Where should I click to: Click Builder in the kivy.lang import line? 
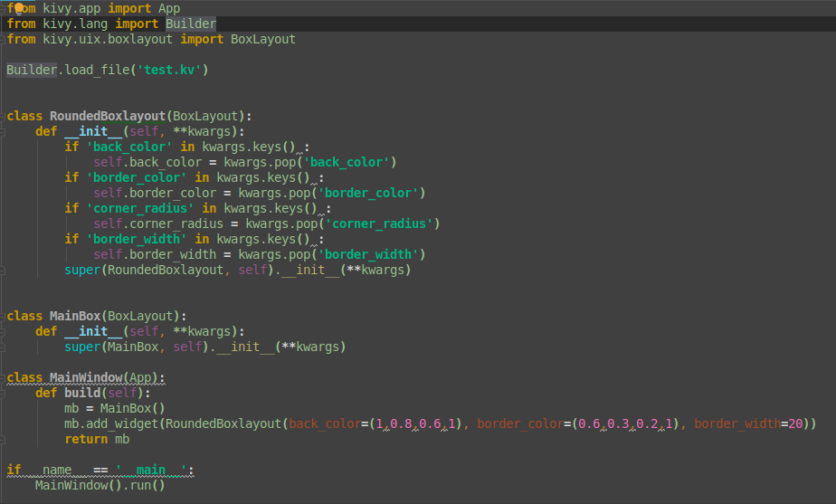pyautogui.click(x=190, y=24)
